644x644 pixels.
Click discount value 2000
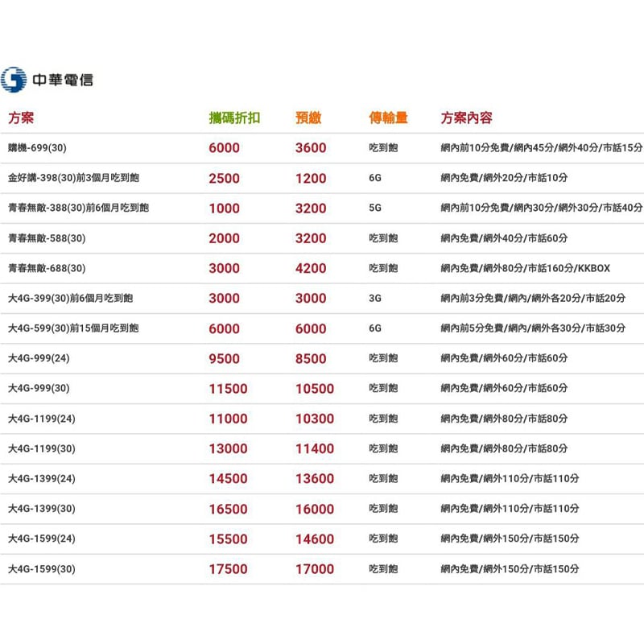(x=225, y=238)
